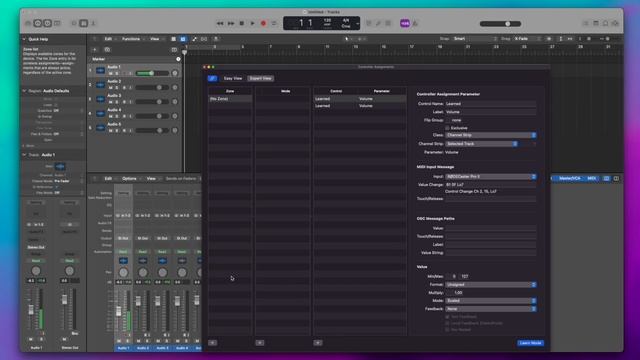Open the MIDI Input dropdown
640x360 pixels.
491,177
